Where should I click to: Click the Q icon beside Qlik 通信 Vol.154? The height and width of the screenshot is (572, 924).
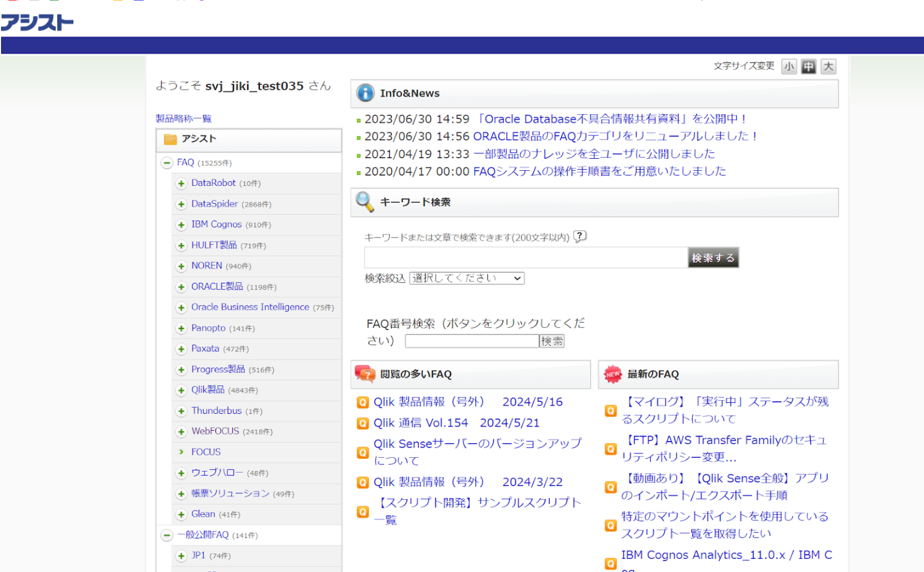click(x=363, y=423)
